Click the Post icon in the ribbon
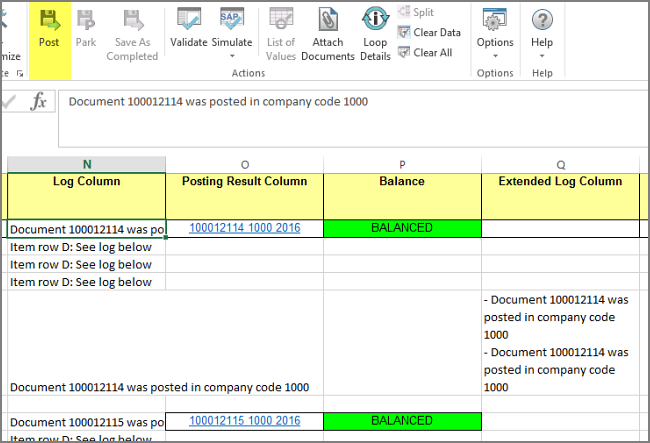Viewport: 650px width, 443px height. click(x=49, y=20)
